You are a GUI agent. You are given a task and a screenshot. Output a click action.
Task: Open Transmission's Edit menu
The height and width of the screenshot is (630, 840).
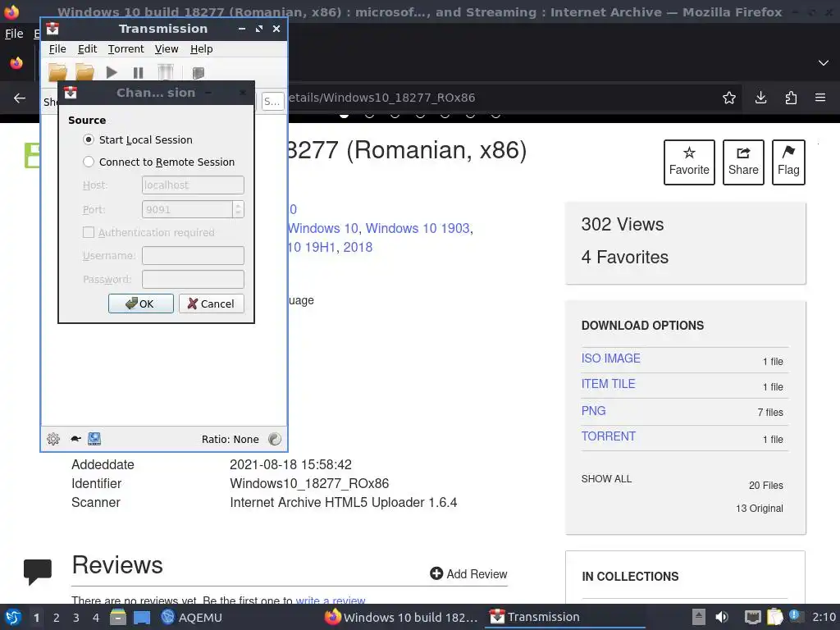pyautogui.click(x=87, y=48)
